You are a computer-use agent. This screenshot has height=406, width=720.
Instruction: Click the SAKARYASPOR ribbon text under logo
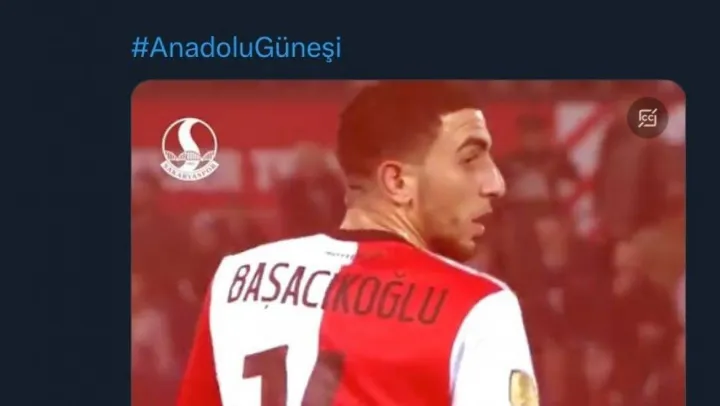pyautogui.click(x=190, y=173)
